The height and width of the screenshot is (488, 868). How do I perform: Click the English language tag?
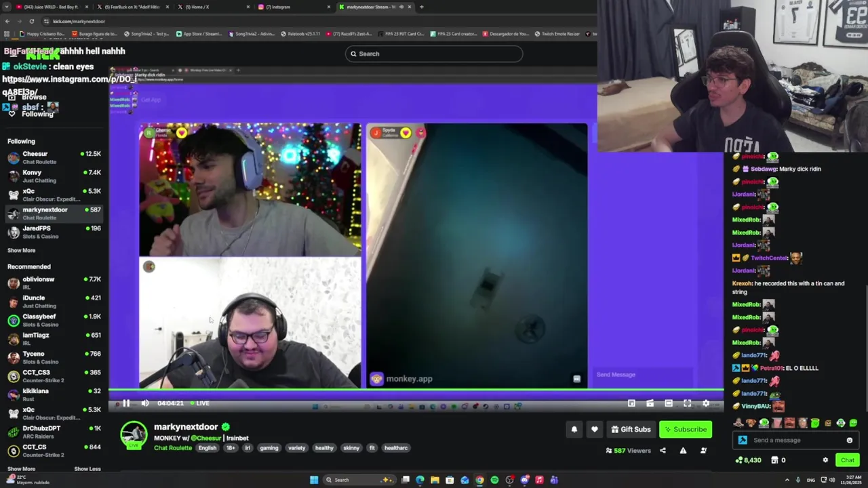coord(208,448)
